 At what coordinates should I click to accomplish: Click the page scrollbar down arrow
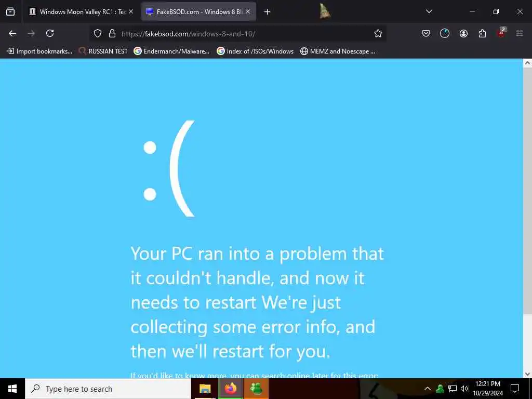527,374
